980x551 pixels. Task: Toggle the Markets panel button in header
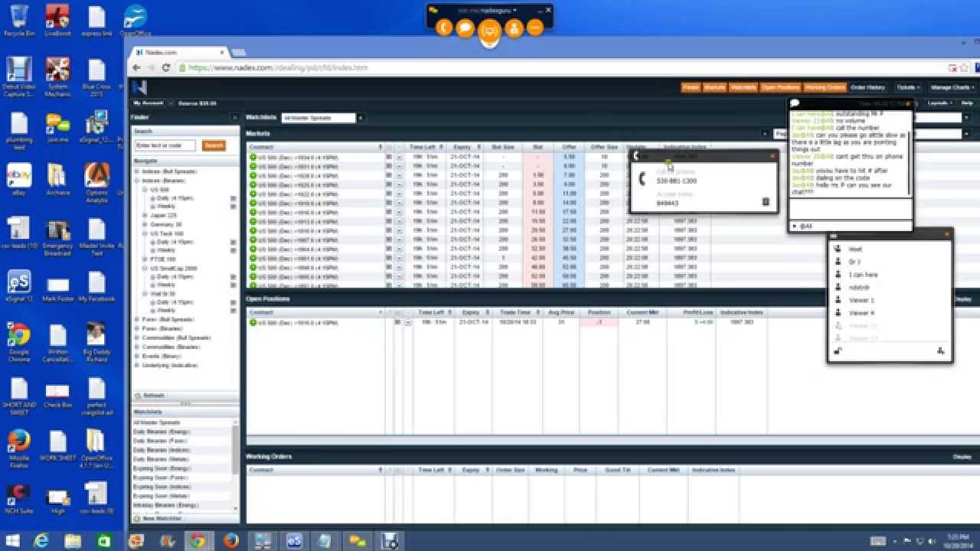714,87
